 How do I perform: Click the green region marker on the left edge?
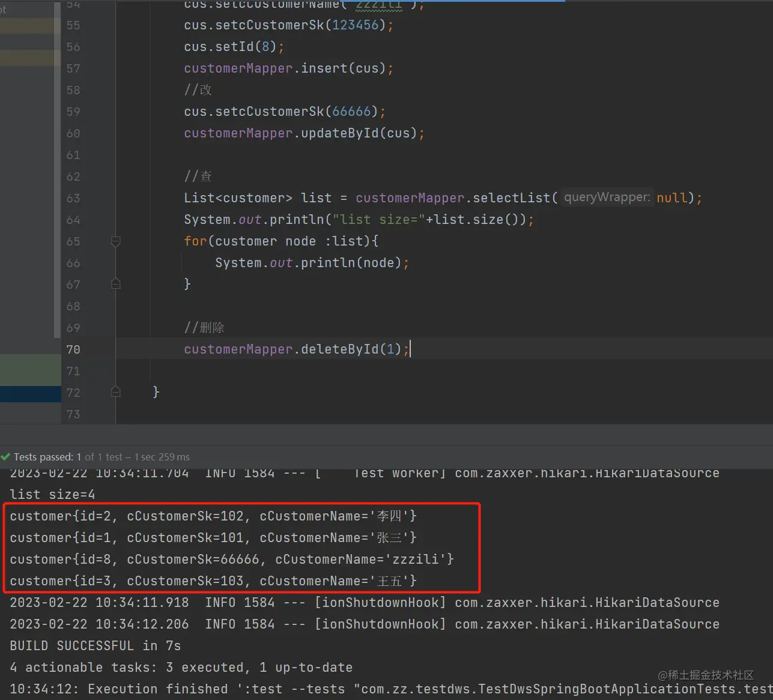30,369
